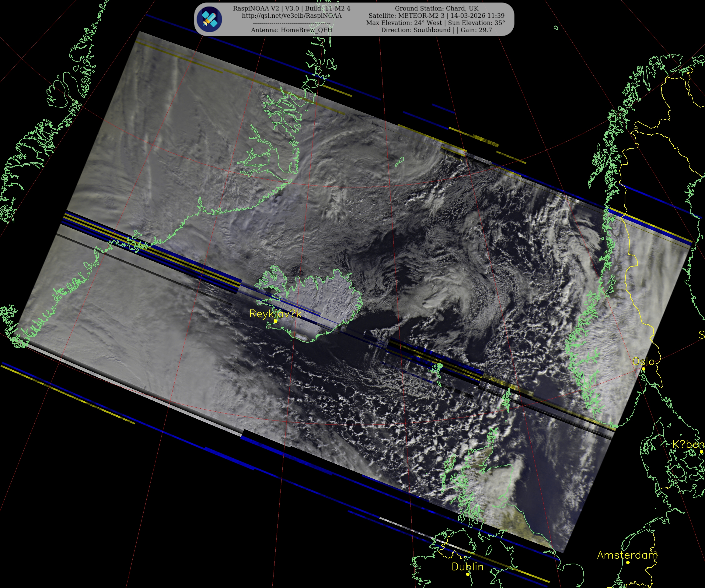Screen dimensions: 705x588
Task: Click the Oslo yellow city marker dot
Action: click(644, 369)
